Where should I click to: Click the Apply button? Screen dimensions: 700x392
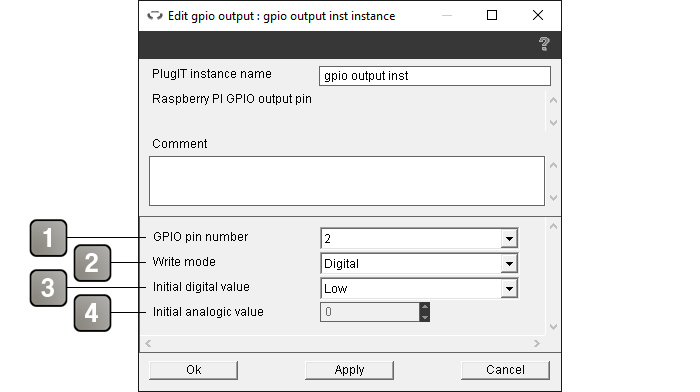point(349,370)
